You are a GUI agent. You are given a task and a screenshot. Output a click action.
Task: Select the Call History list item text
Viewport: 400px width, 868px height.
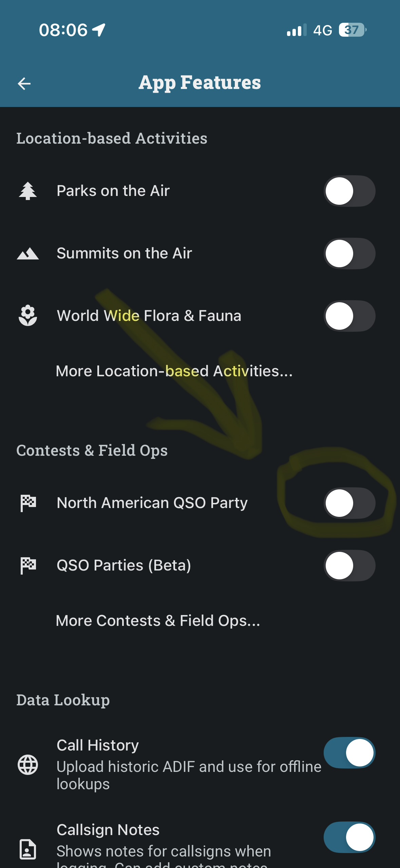pyautogui.click(x=98, y=745)
